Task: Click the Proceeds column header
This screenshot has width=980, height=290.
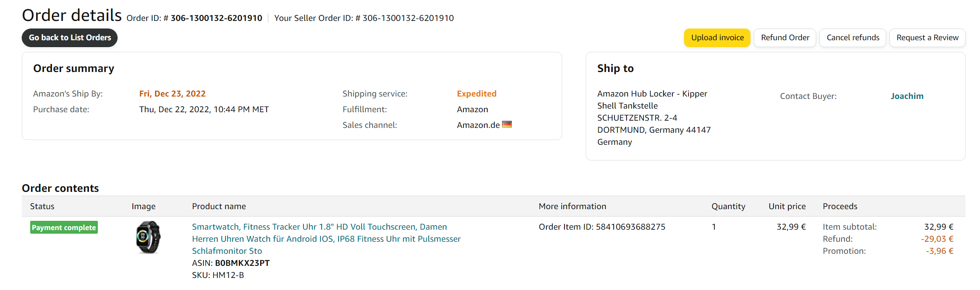Action: click(x=840, y=206)
